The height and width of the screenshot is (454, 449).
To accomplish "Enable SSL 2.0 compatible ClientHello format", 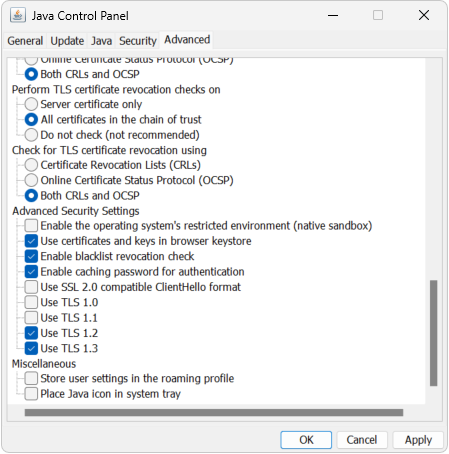I will click(x=31, y=287).
